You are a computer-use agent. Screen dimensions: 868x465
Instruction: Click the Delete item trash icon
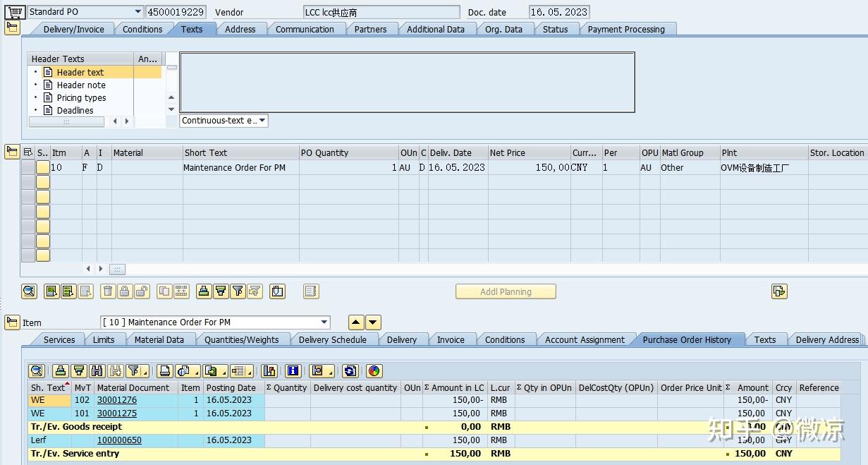click(x=106, y=291)
